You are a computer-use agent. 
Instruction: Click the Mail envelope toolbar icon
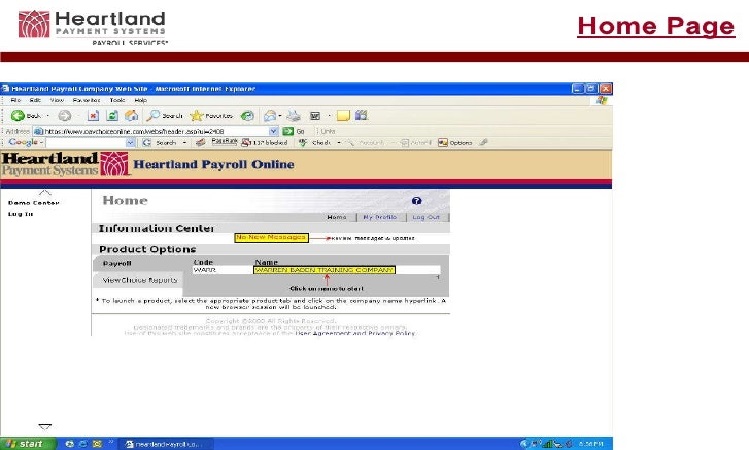tap(270, 116)
